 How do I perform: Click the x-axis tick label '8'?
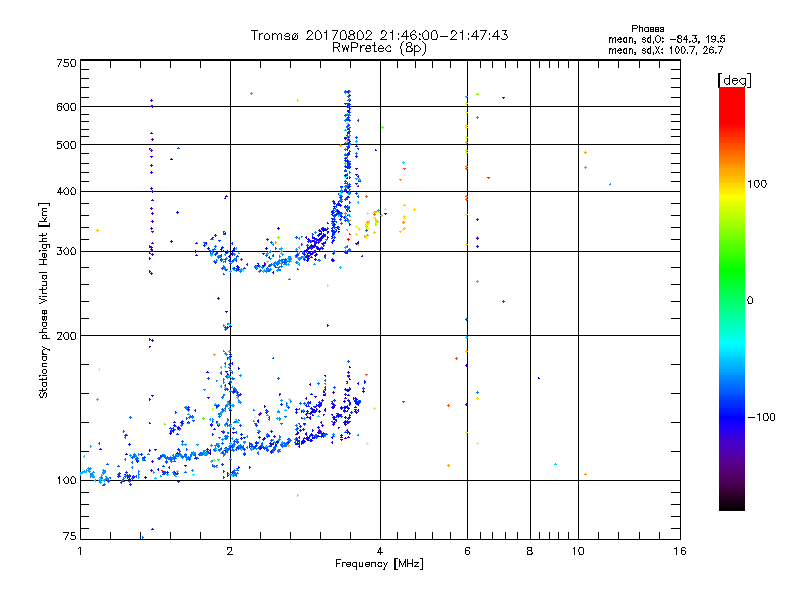tap(530, 551)
